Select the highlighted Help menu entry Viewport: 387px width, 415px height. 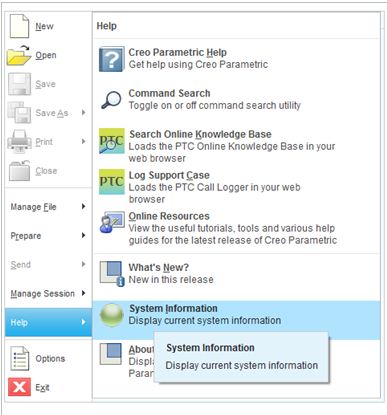pos(48,322)
